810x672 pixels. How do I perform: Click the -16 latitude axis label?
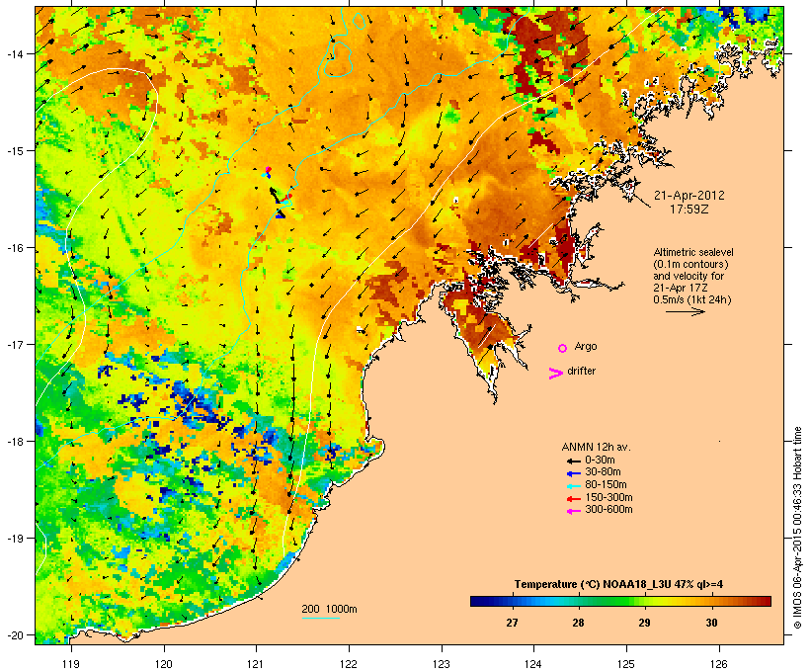click(x=14, y=248)
